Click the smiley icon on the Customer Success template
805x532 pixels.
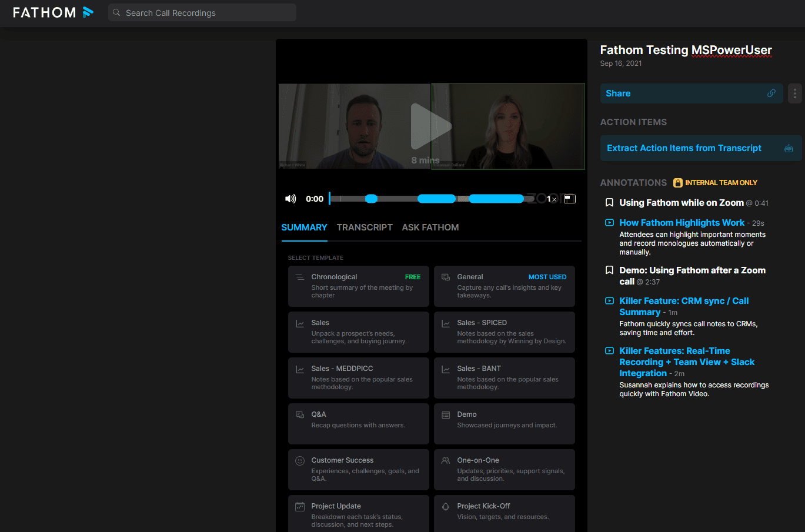click(300, 460)
